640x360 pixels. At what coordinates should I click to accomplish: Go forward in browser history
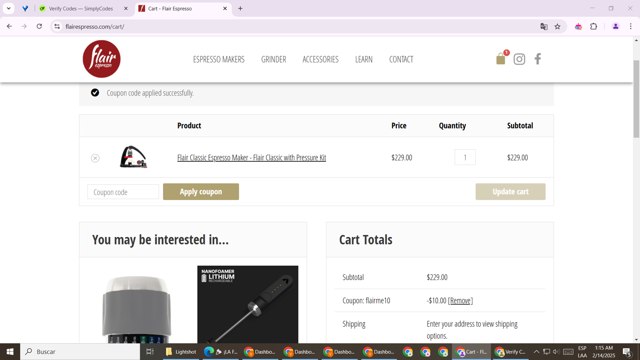tap(24, 26)
